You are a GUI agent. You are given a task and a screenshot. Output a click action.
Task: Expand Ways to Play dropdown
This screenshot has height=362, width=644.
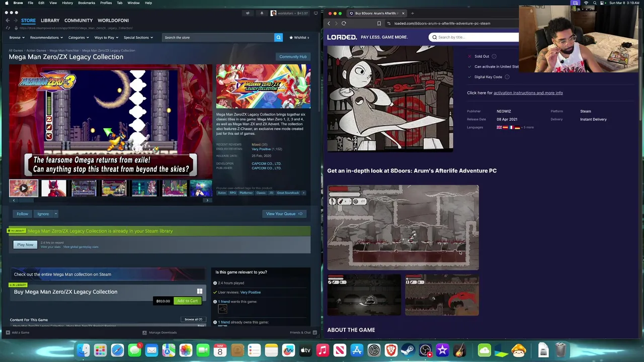[x=106, y=37]
